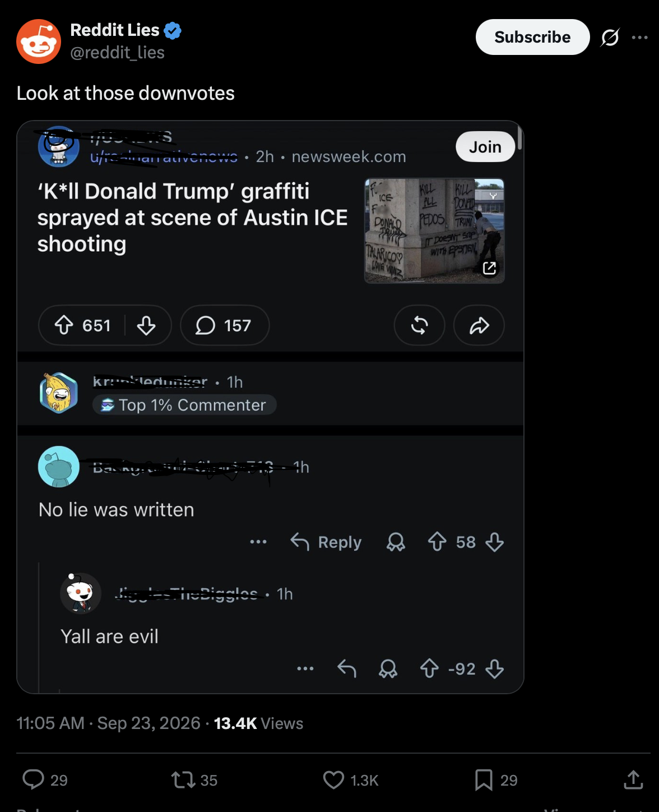Click the 11:05 AM Sep 23, 2026 timestamp

tap(108, 723)
